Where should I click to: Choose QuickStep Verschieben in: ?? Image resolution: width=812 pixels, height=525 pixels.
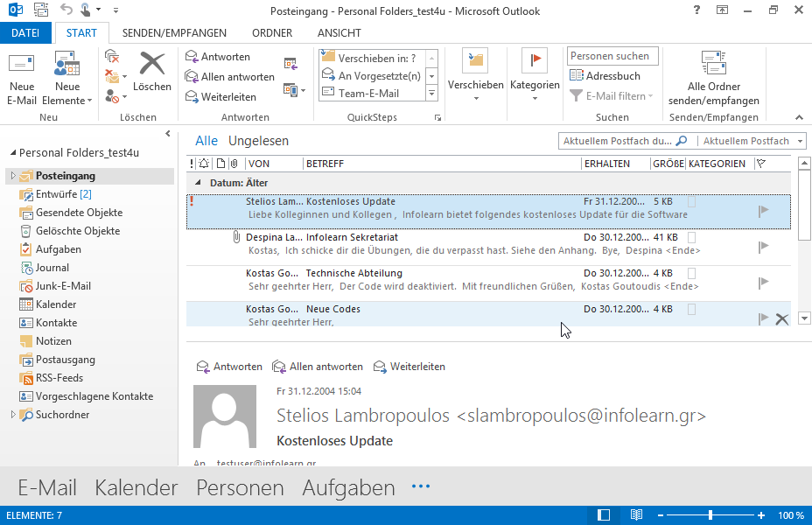[x=372, y=58]
